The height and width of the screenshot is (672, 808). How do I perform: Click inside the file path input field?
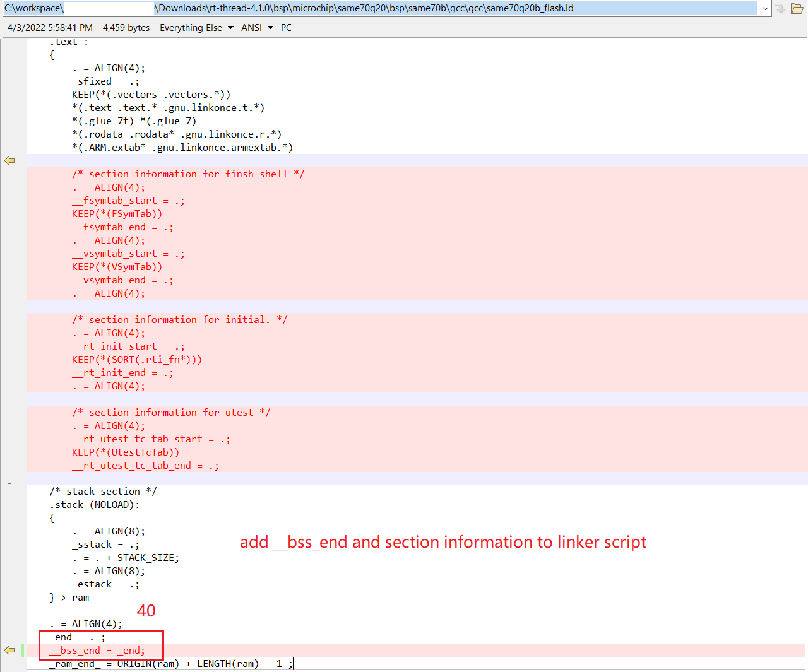click(x=379, y=8)
